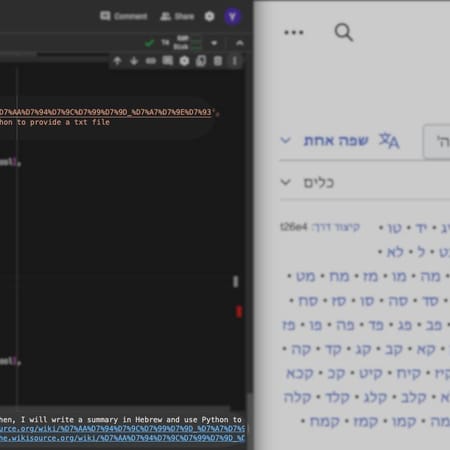Open chapter link פג
Image resolution: width=450 pixels, height=450 pixels.
tap(405, 325)
